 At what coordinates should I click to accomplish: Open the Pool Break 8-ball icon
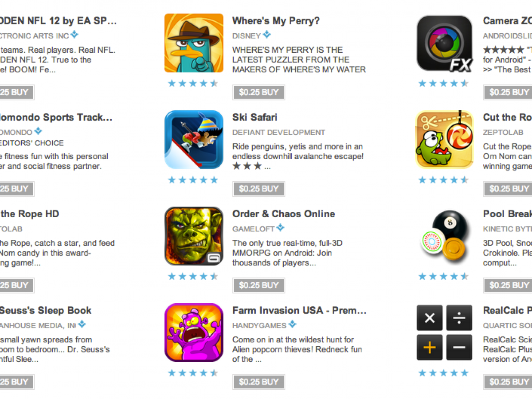point(444,236)
